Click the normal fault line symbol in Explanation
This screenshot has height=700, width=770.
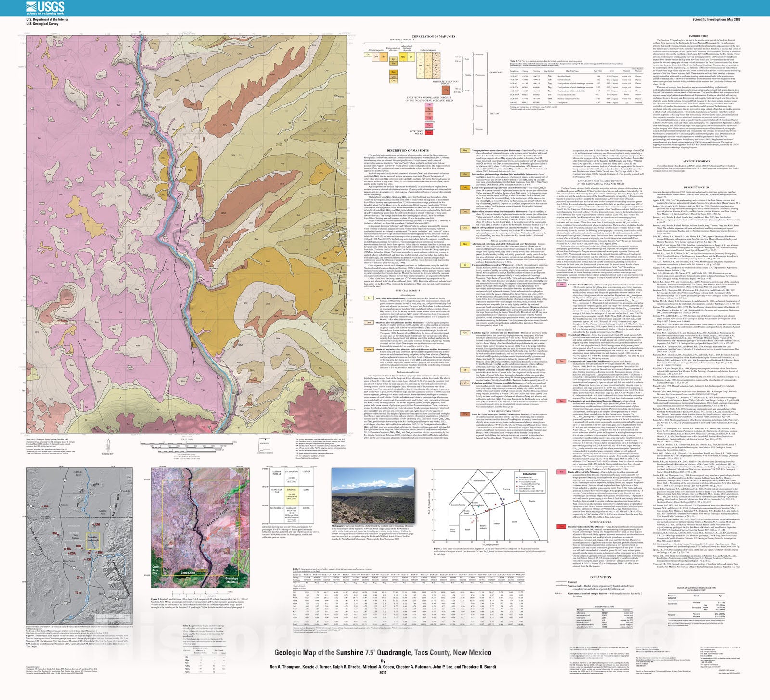pos(562,586)
